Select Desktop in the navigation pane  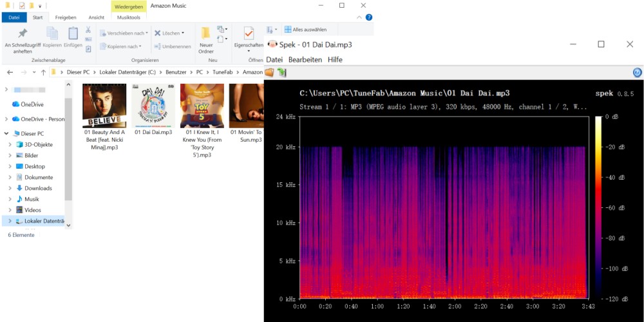click(x=30, y=166)
